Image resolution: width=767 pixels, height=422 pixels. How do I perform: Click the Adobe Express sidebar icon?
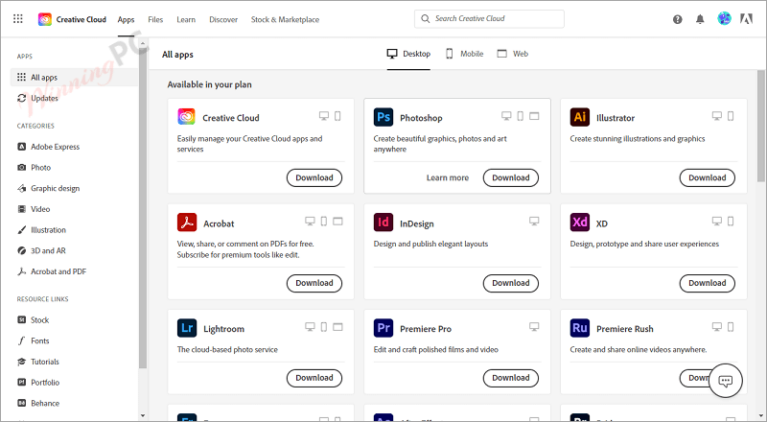22,147
